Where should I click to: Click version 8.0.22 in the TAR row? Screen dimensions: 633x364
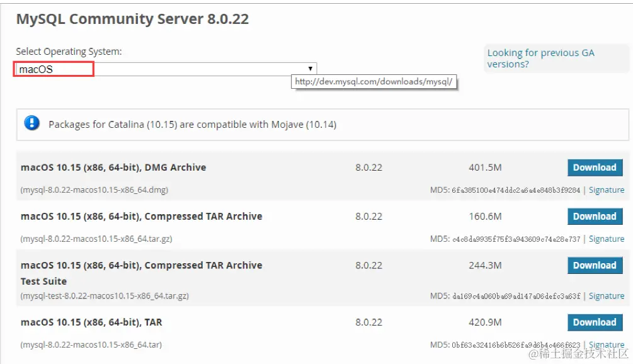(368, 322)
